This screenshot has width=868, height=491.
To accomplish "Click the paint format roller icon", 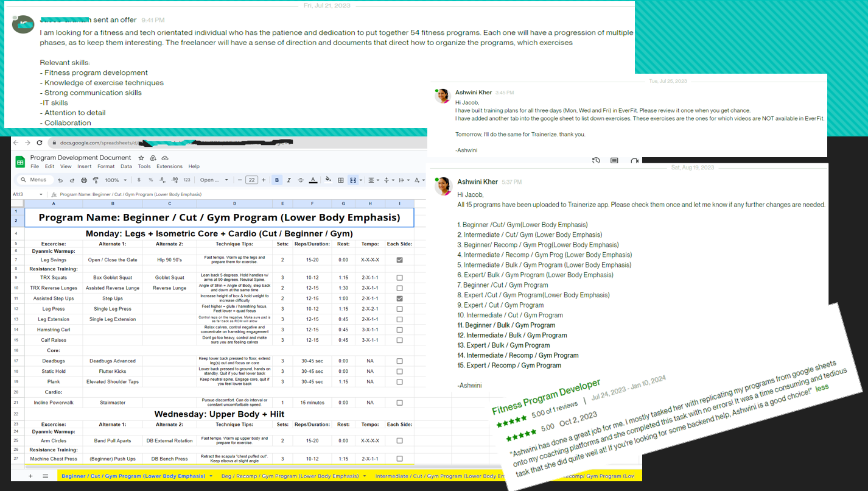I will 96,180.
